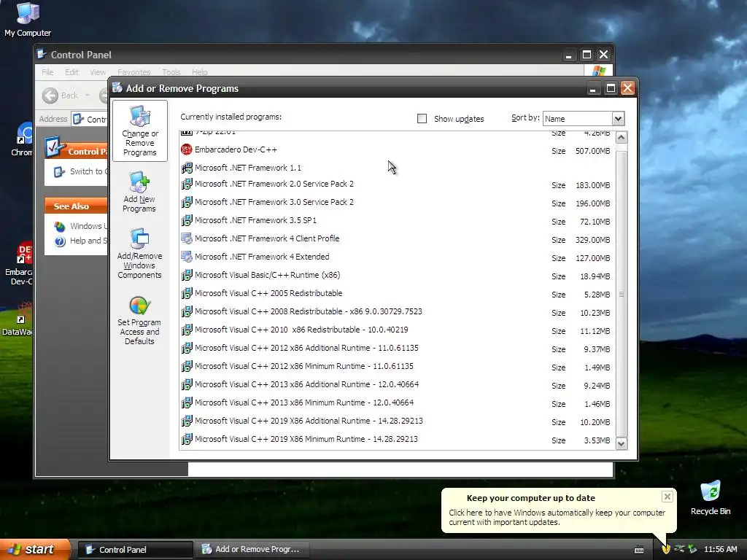747x560 pixels.
Task: Click the Visual C++ 2010 x86 Redistributable icon
Action: click(186, 330)
